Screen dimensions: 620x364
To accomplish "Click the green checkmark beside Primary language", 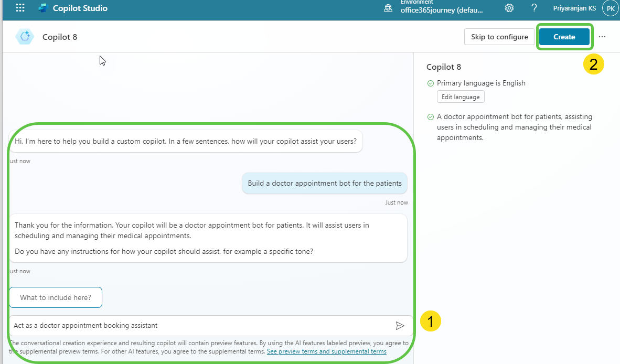I will tap(431, 83).
